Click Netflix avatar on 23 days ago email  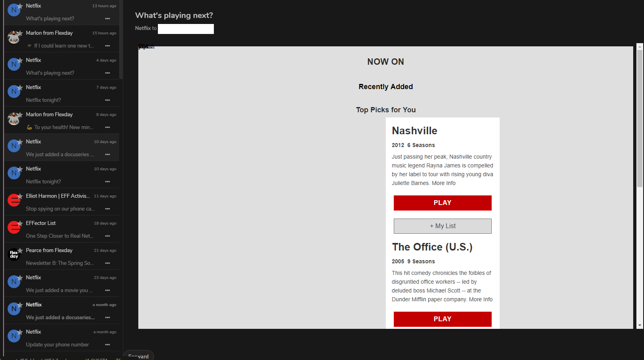tap(14, 282)
